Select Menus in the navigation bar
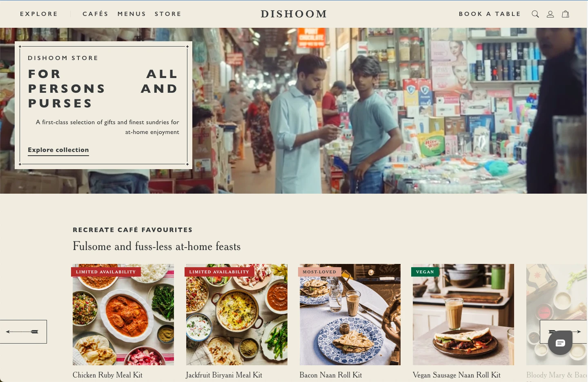Viewport: 588px width, 382px height. (131, 14)
